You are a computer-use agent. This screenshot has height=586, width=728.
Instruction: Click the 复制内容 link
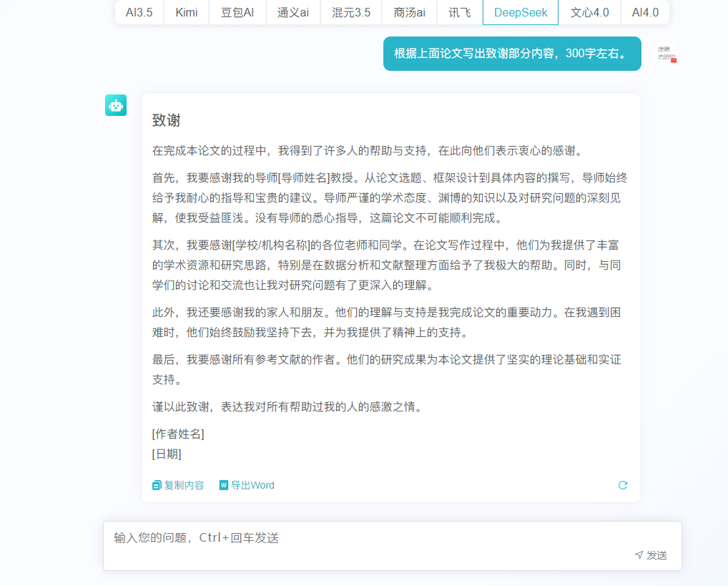click(184, 485)
